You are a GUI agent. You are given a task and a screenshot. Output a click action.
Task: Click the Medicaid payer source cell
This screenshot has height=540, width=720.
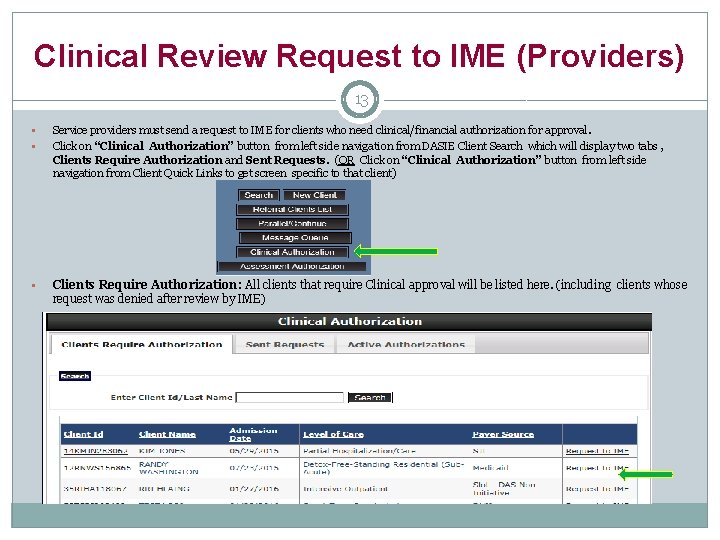tap(490, 468)
